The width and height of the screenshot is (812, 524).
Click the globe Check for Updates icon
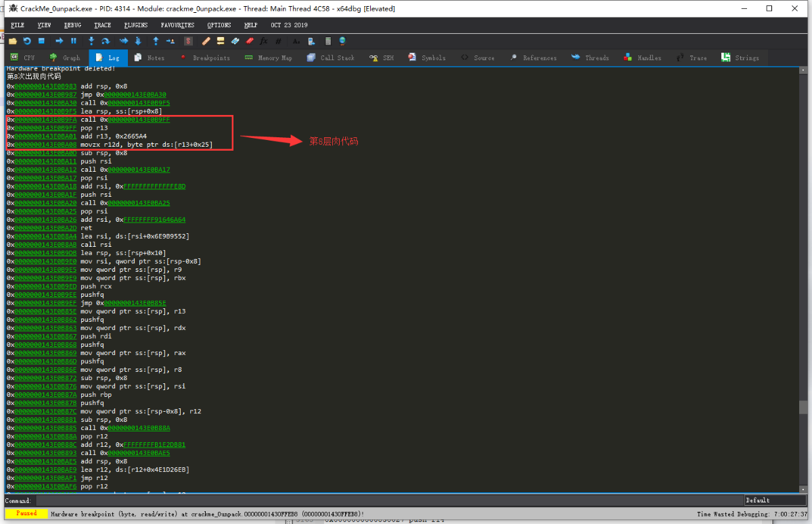342,41
